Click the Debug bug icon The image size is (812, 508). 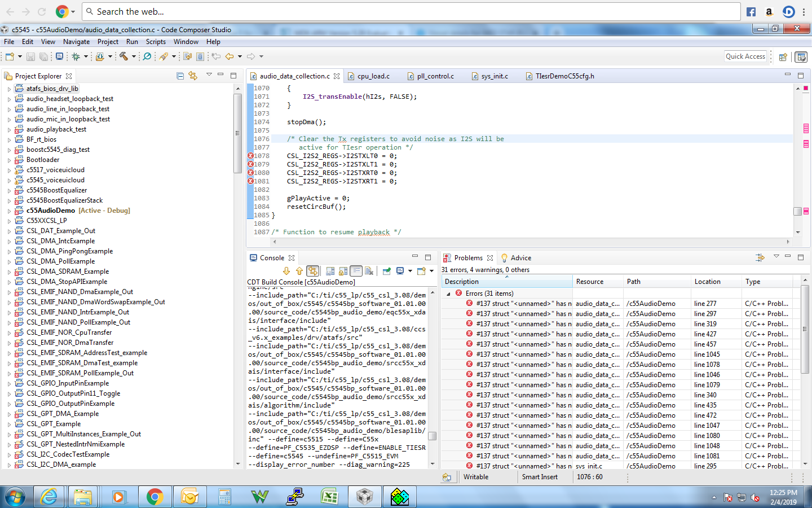(x=76, y=56)
